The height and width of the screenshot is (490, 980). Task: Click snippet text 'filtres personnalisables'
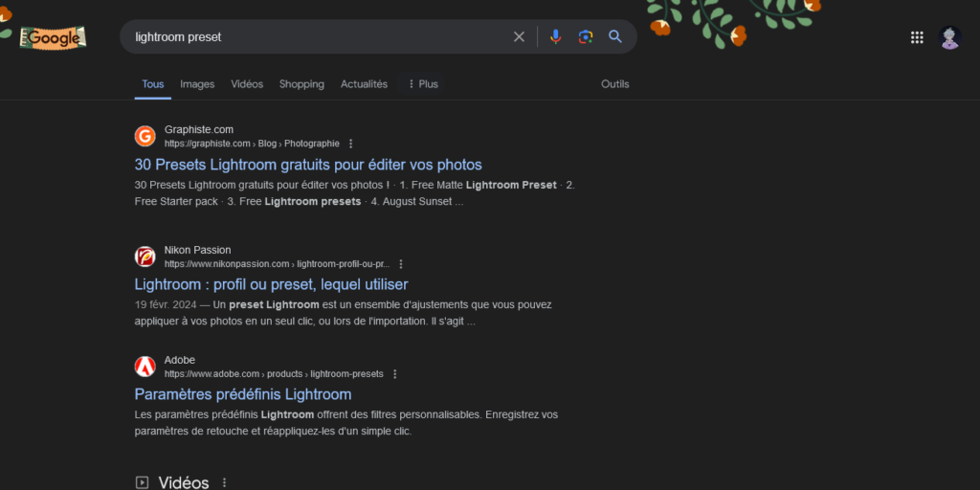426,415
